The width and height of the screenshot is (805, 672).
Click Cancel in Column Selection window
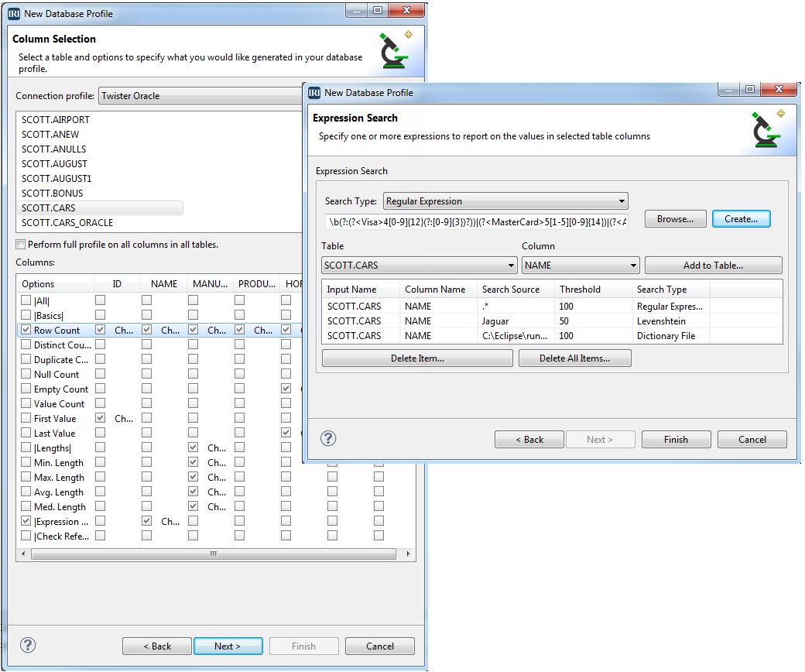tap(380, 646)
